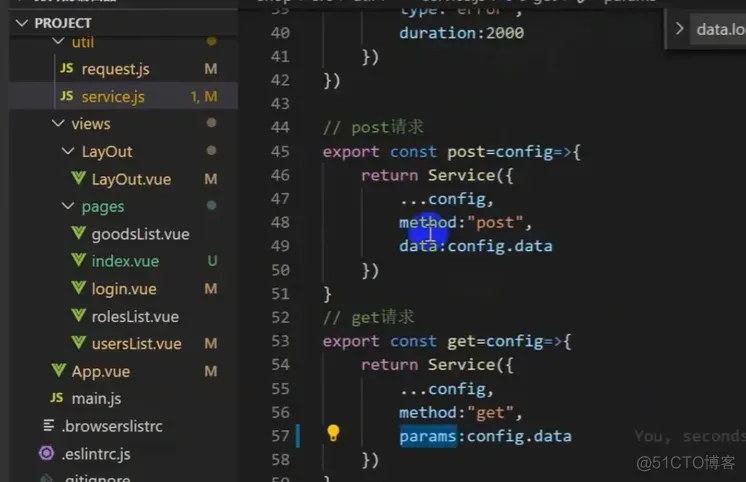Click the JS icon beside service.js

[67, 96]
